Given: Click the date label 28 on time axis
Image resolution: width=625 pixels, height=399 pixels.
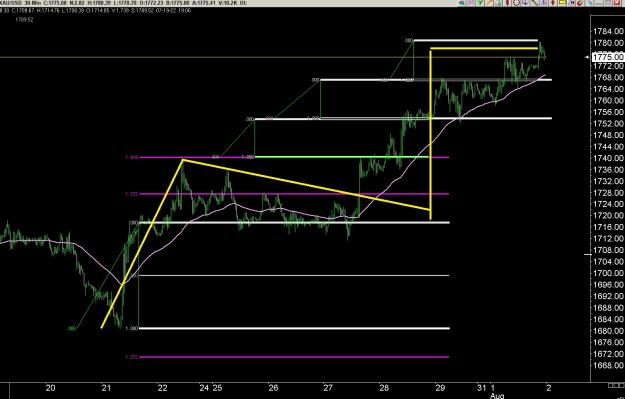Looking at the screenshot, I should click(x=384, y=388).
